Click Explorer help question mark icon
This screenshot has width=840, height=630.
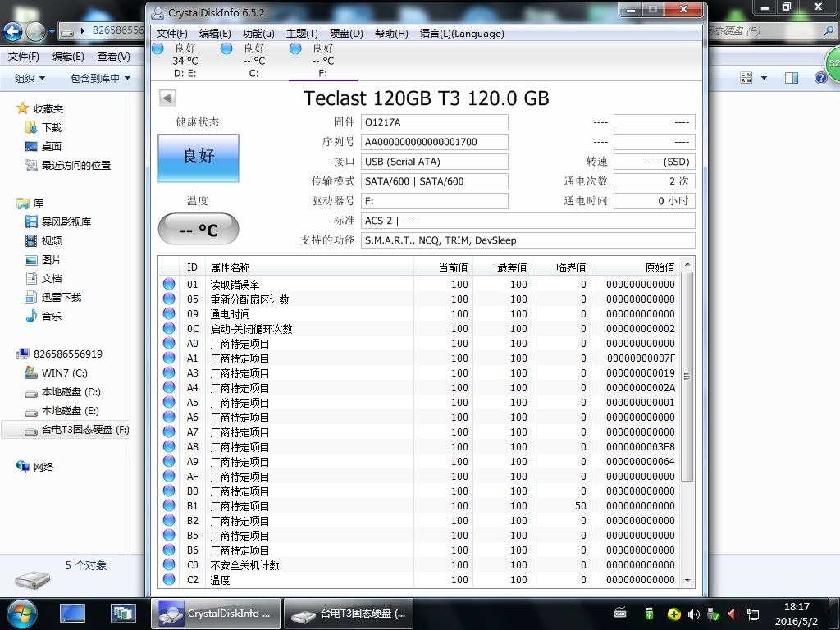tap(820, 78)
